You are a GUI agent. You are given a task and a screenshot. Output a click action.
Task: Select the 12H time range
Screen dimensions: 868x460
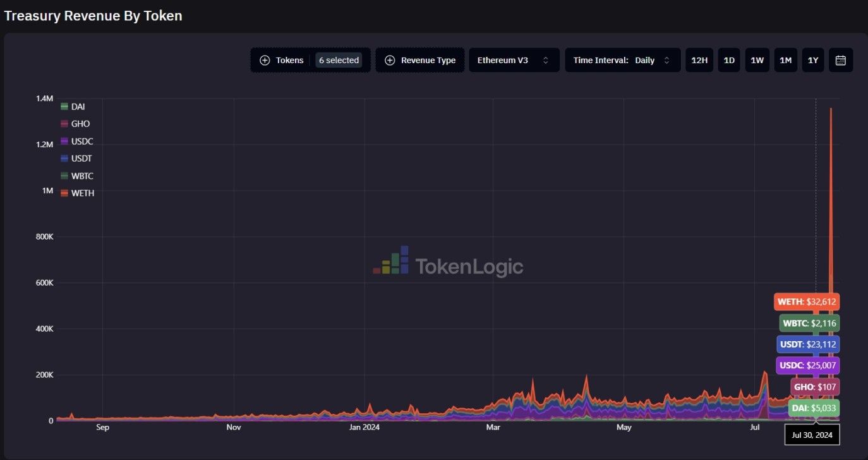click(x=699, y=60)
